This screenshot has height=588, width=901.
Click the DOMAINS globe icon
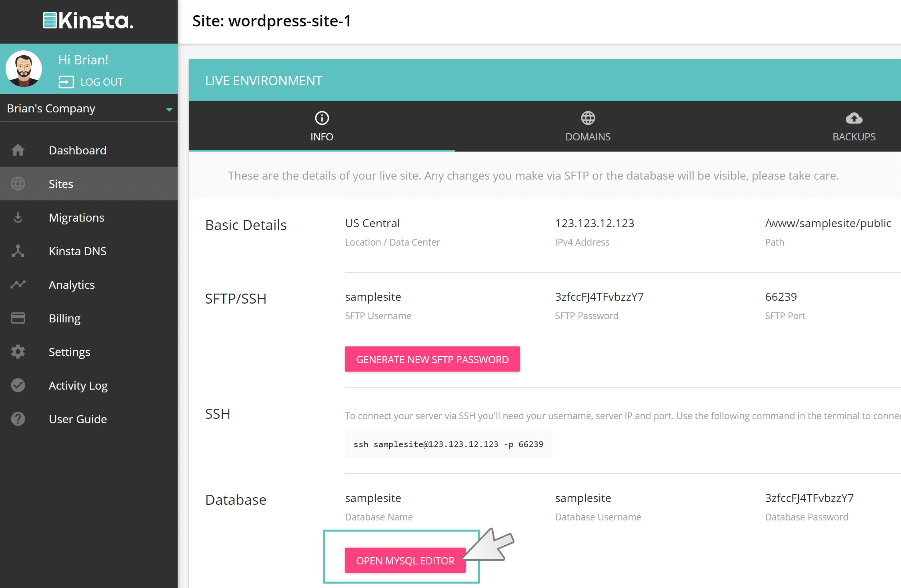(588, 118)
